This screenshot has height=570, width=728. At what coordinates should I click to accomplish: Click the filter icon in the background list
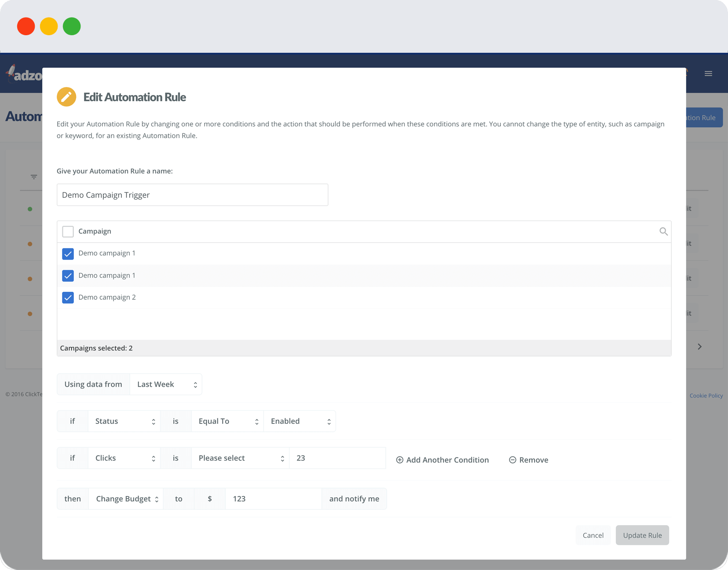coord(34,177)
